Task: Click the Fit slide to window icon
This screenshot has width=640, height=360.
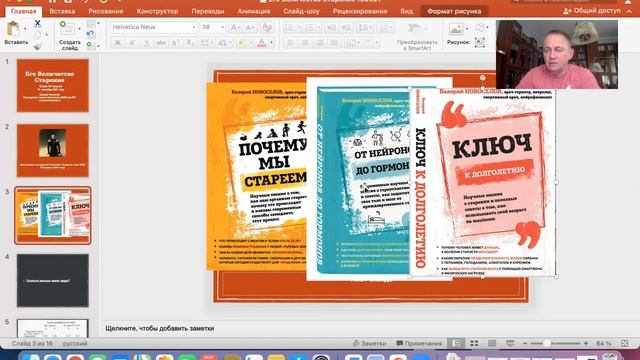Action: click(x=624, y=343)
